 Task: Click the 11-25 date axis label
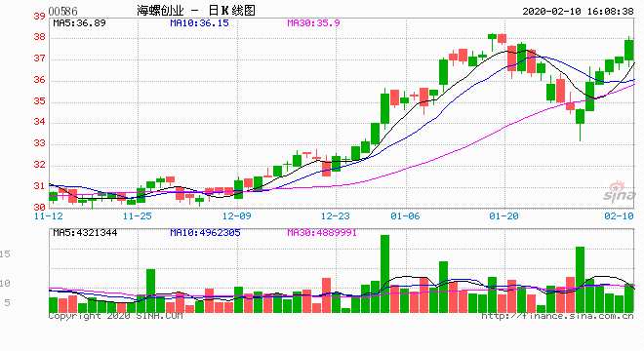pos(138,215)
